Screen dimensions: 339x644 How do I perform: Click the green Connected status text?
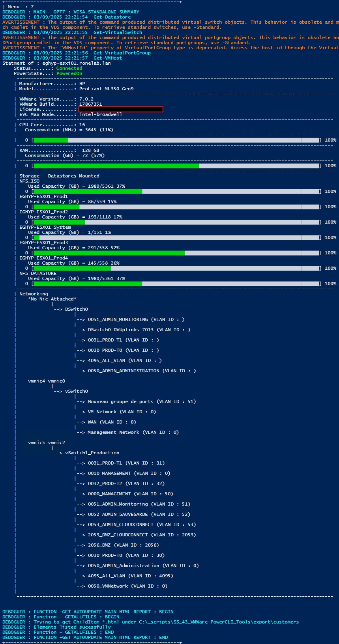[69, 68]
